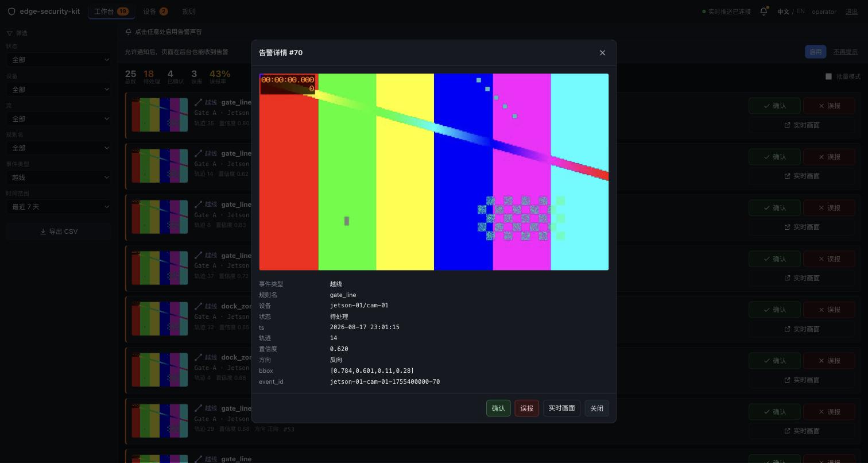Open the 事件类型 dropdown showing 越线

point(59,177)
